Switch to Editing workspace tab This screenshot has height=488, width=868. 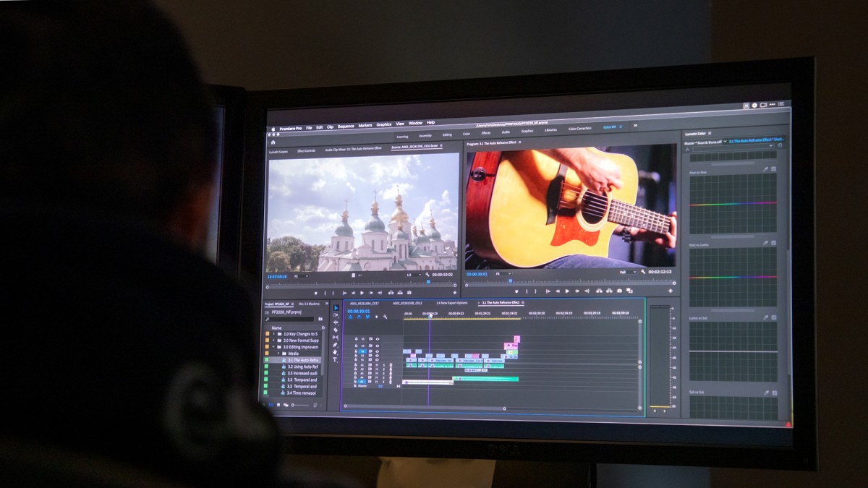(x=447, y=134)
